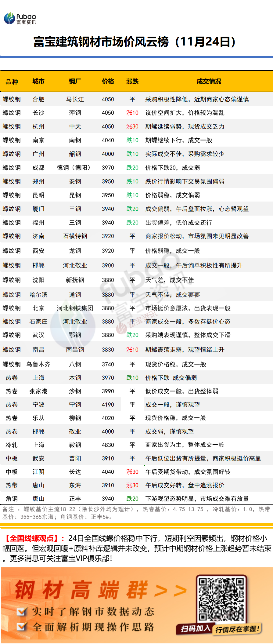Click the 哈尔滨 city cell
The width and height of the screenshot is (273, 644).
point(38,295)
